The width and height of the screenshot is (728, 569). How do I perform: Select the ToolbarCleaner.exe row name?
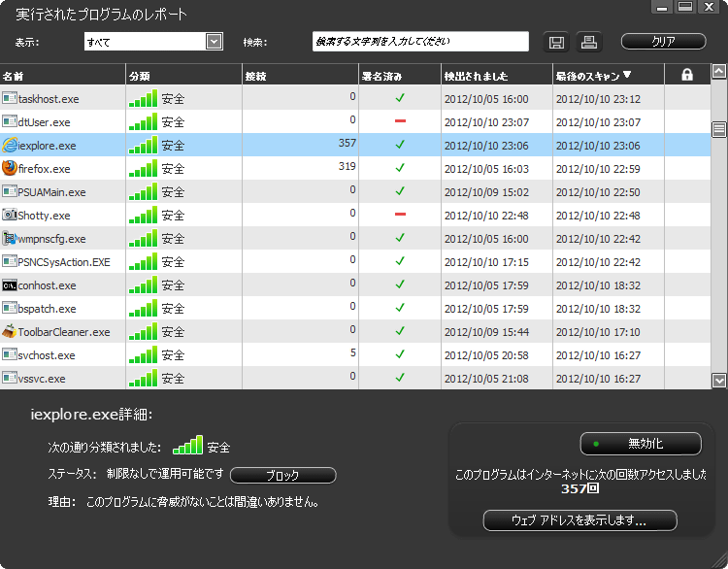pyautogui.click(x=64, y=332)
